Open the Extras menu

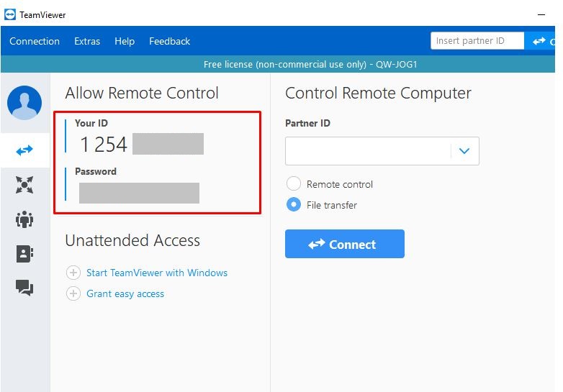coord(87,41)
